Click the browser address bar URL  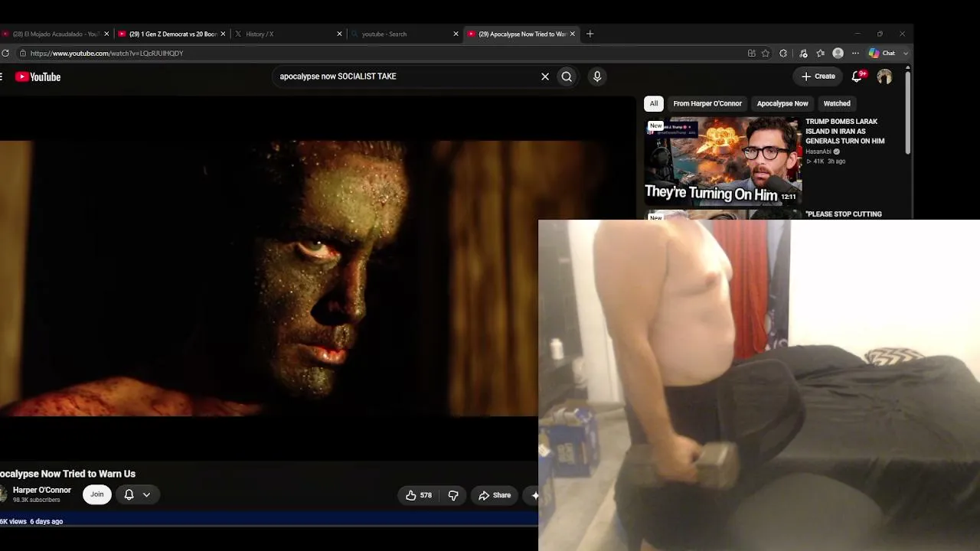pos(106,54)
